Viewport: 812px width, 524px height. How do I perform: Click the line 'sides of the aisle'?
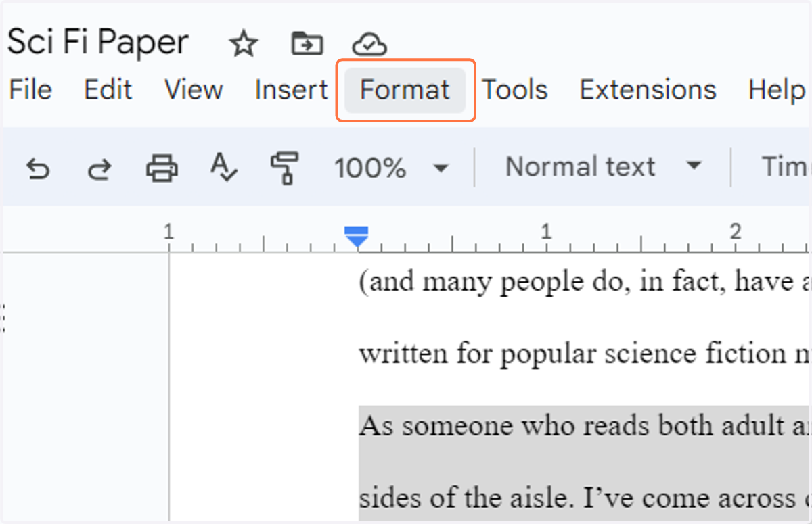(585, 498)
